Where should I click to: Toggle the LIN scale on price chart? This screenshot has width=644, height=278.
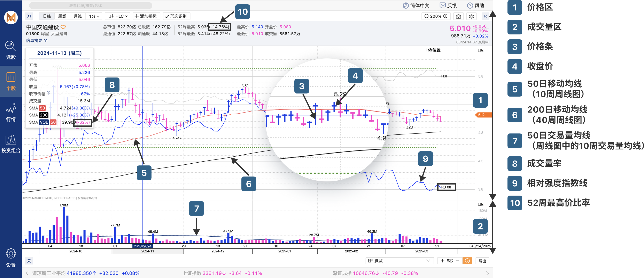[x=481, y=50]
